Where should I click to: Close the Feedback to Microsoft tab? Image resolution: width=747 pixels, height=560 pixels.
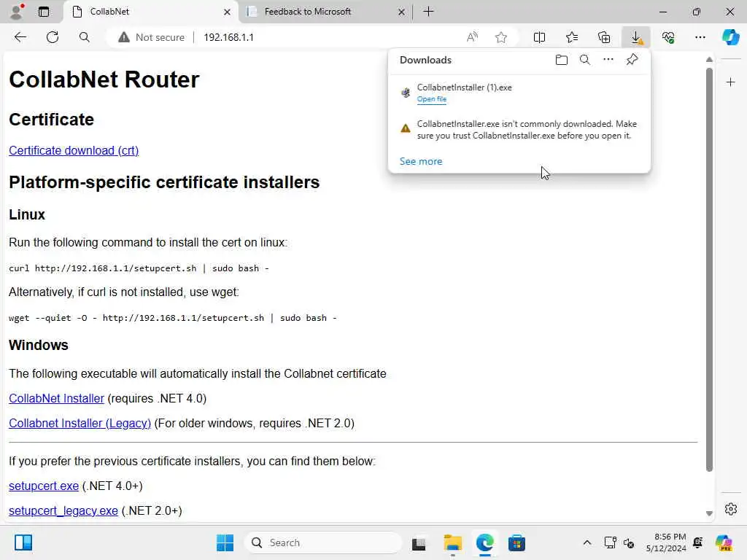pyautogui.click(x=402, y=12)
